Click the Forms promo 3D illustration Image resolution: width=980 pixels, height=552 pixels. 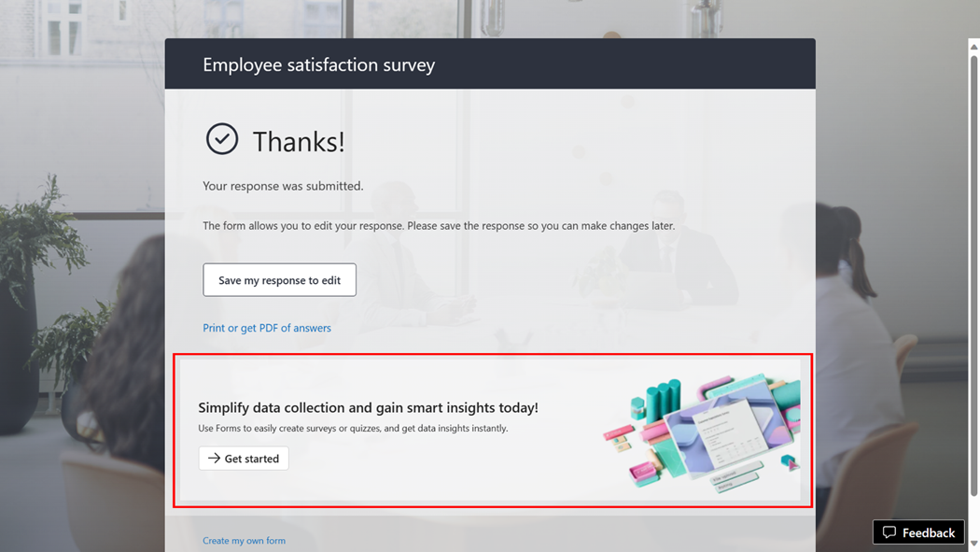point(700,430)
